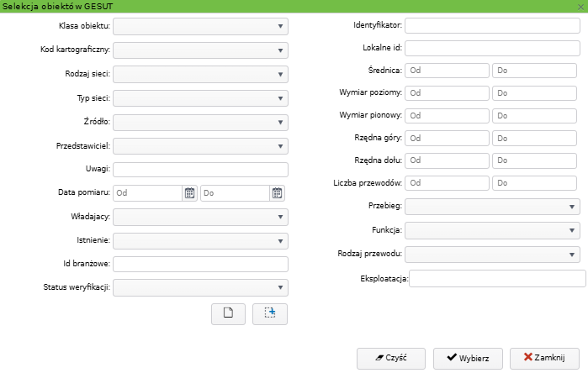
Task: Expand the Rodzaj sieci dropdown list
Action: (200, 75)
